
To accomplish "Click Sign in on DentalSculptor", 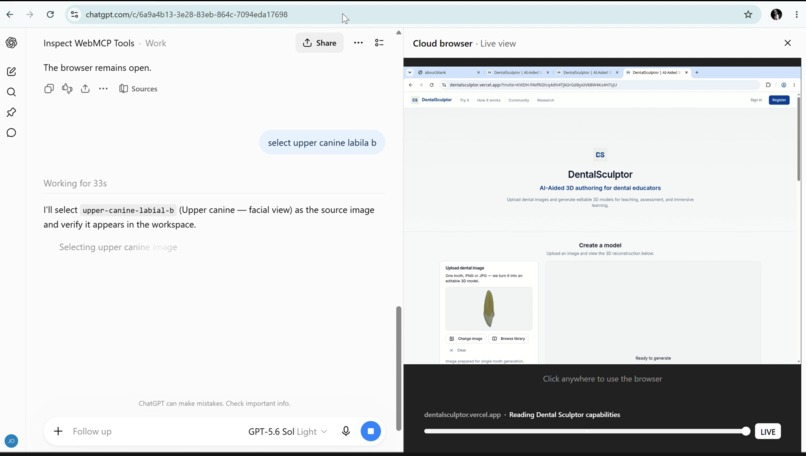I will (756, 100).
